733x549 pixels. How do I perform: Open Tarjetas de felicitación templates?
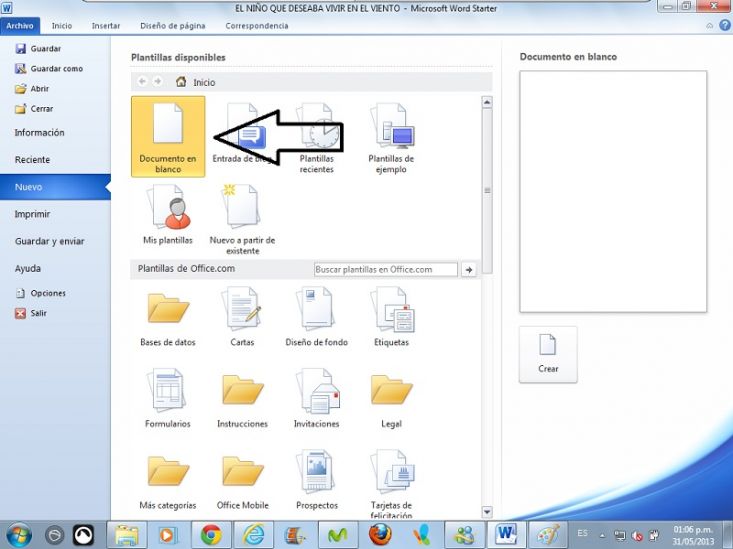(391, 484)
